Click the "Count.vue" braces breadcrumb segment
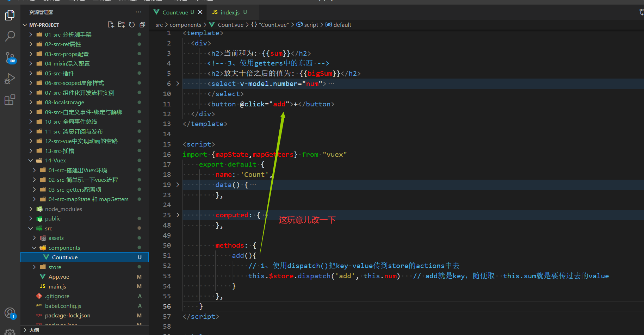This screenshot has width=644, height=335. [270, 25]
